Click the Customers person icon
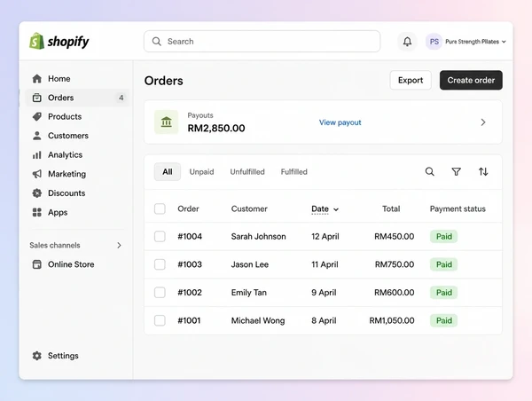The height and width of the screenshot is (401, 532). click(37, 136)
